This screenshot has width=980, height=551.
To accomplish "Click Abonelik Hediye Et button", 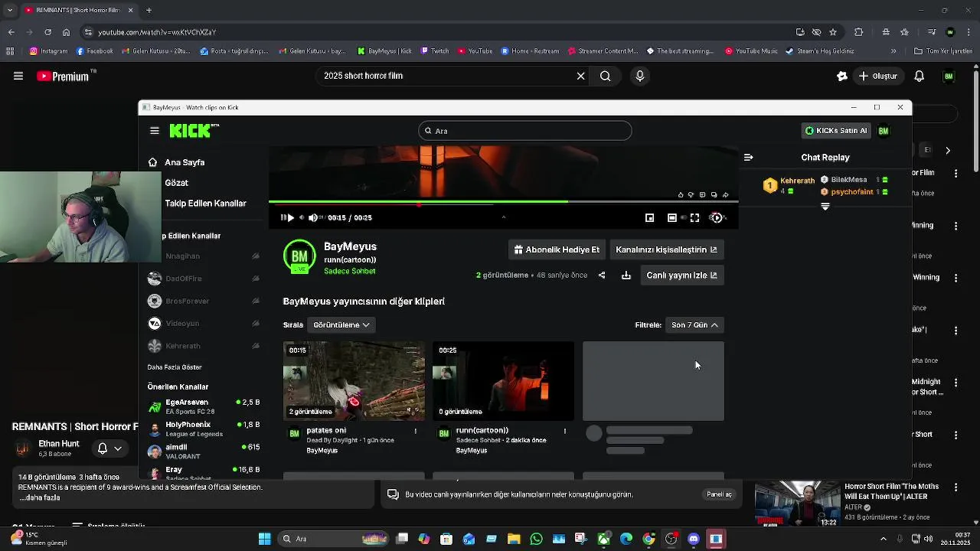I will [557, 249].
